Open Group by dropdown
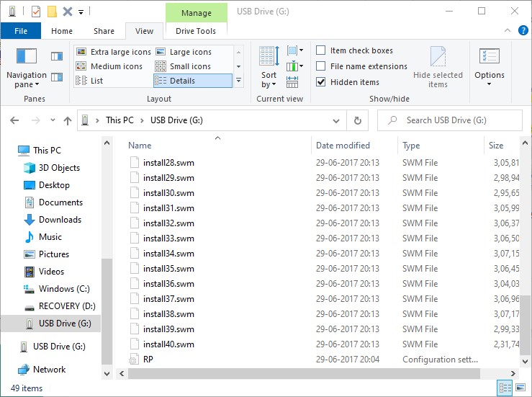This screenshot has width=532, height=397. click(x=295, y=50)
